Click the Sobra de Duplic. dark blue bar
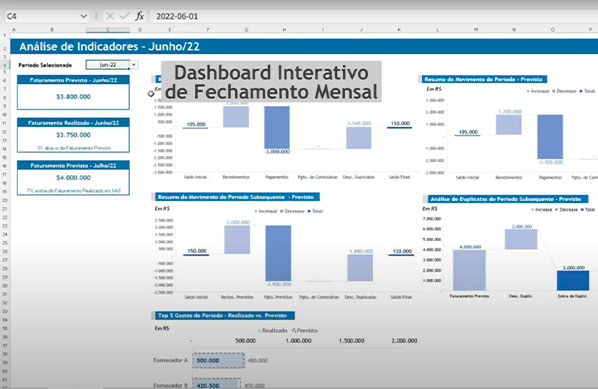598x389 pixels. pyautogui.click(x=573, y=280)
